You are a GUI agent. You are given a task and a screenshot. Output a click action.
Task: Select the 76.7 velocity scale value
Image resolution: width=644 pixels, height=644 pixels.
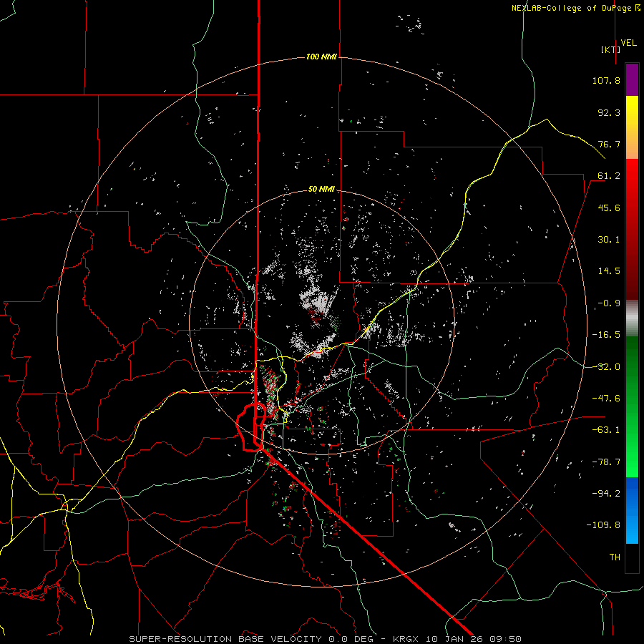[x=609, y=144]
